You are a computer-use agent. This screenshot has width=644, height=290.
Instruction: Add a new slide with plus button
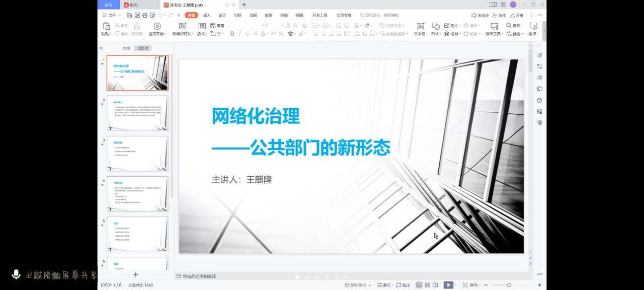pyautogui.click(x=135, y=275)
